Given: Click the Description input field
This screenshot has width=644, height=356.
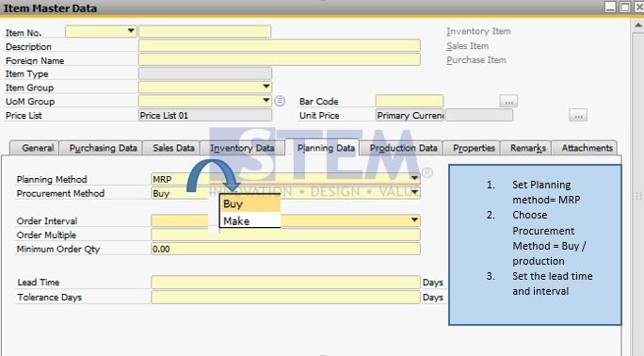Looking at the screenshot, I should coord(280,45).
